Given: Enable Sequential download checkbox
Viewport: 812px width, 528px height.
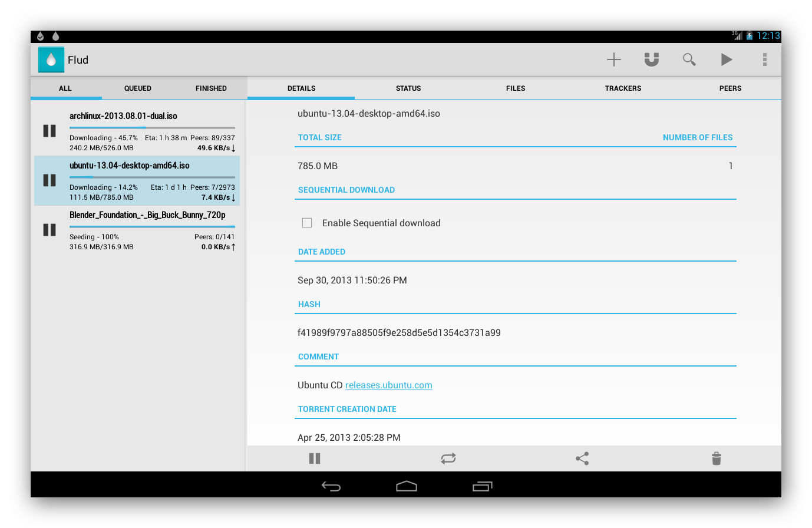Looking at the screenshot, I should pyautogui.click(x=307, y=223).
